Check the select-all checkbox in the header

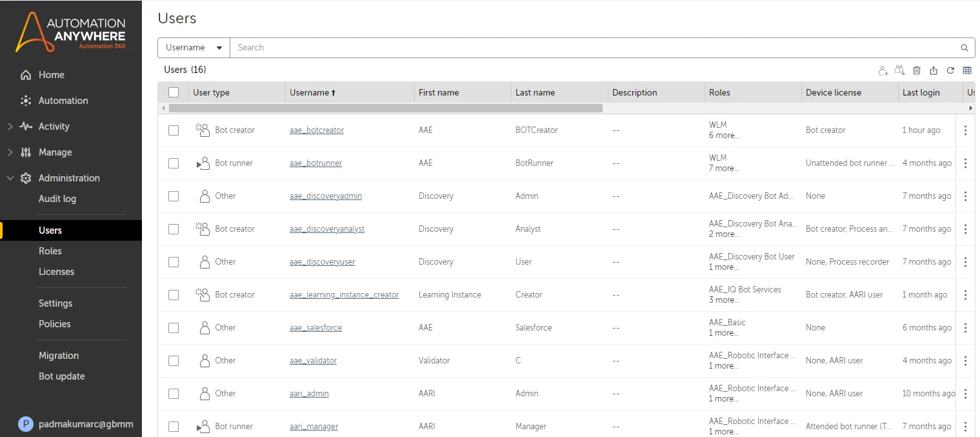[173, 92]
